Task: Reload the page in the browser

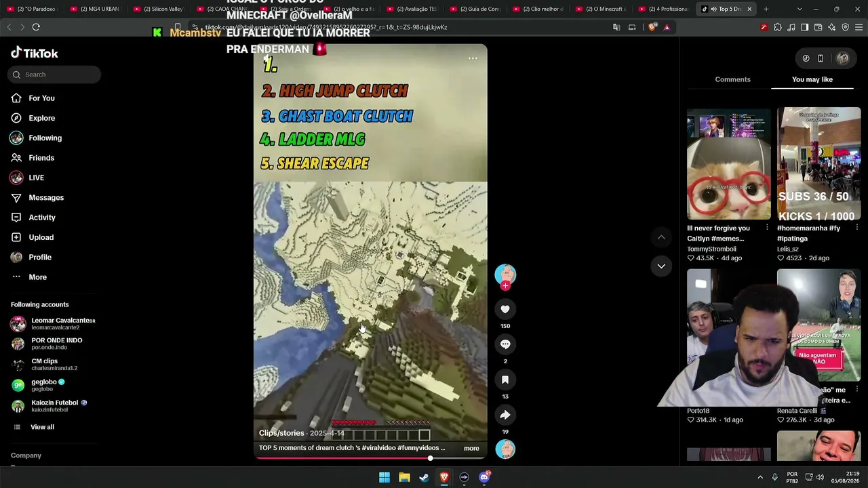Action: coord(36,27)
